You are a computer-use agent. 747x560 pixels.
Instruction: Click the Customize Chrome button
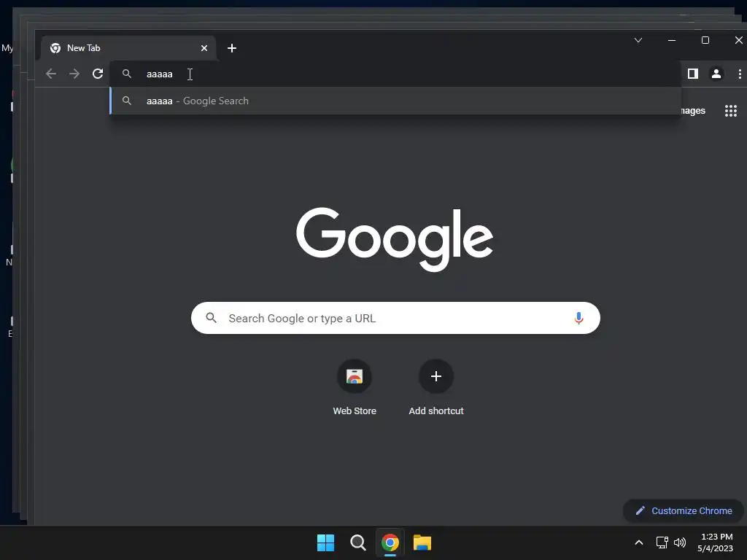pos(684,511)
